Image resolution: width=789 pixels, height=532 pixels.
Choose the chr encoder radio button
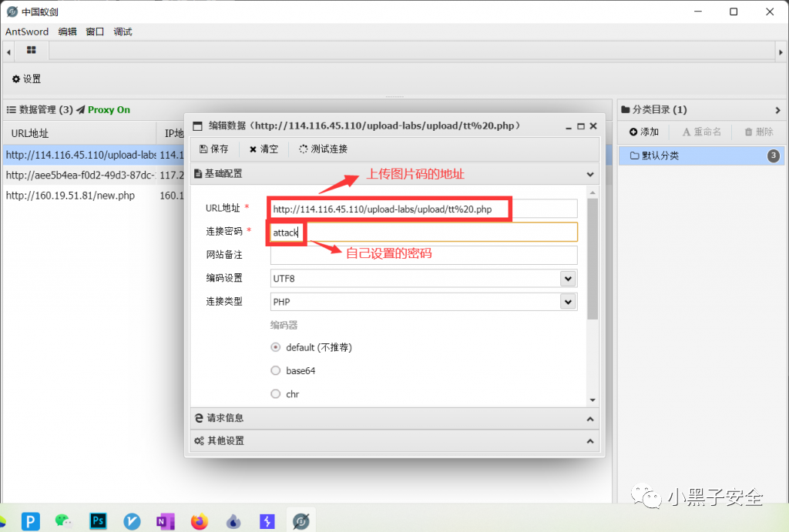[x=276, y=393]
